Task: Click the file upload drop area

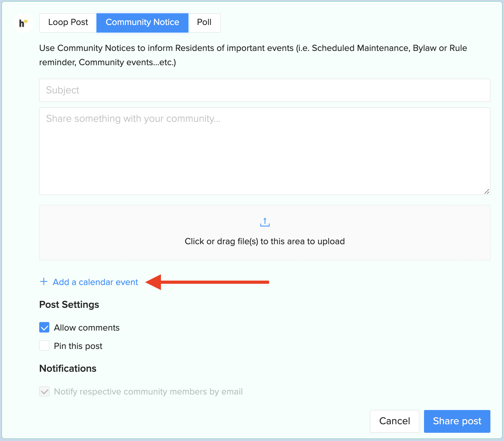Action: click(265, 233)
